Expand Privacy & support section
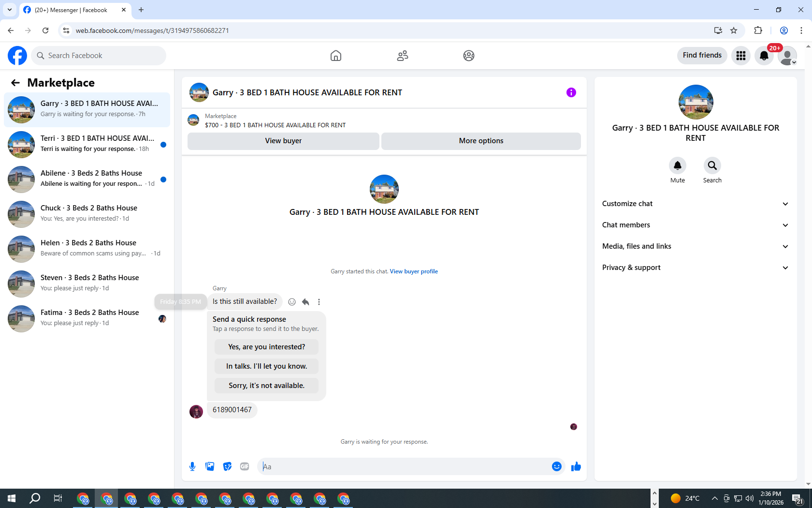Image resolution: width=812 pixels, height=508 pixels. tap(696, 268)
